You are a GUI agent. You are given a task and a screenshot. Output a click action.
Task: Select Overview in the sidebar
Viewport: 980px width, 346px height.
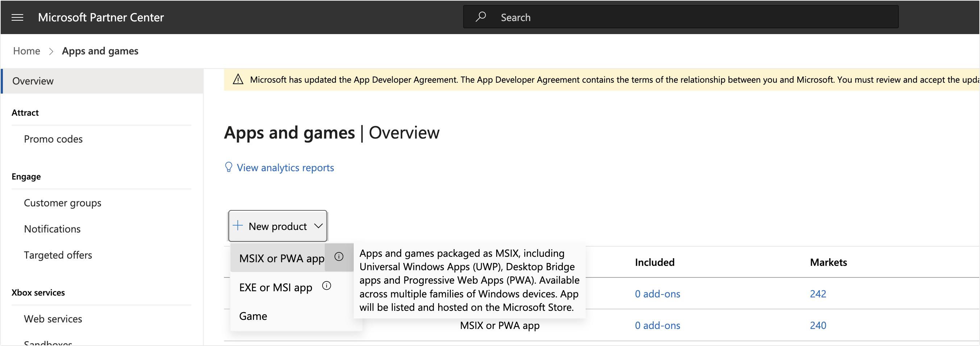[x=102, y=81]
